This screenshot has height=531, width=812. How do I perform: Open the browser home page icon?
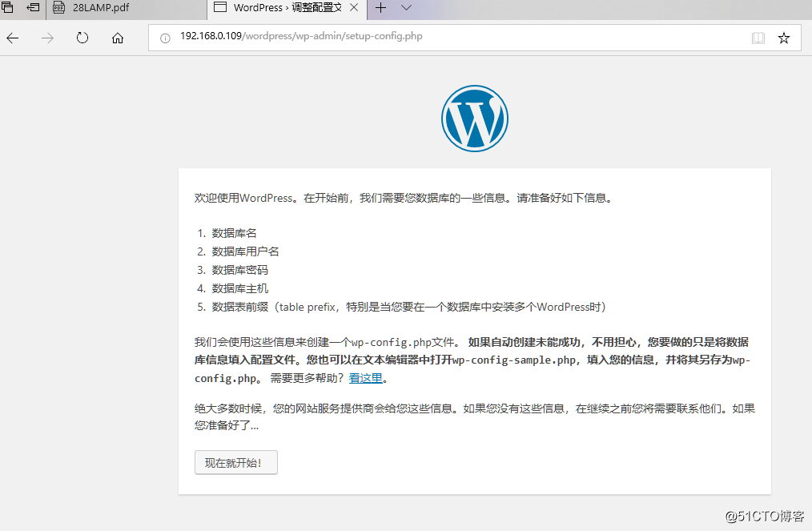click(118, 38)
